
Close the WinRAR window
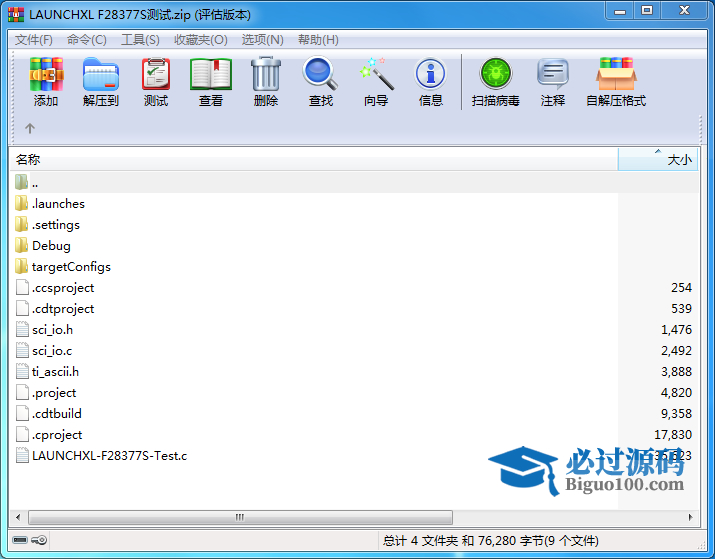click(x=684, y=11)
